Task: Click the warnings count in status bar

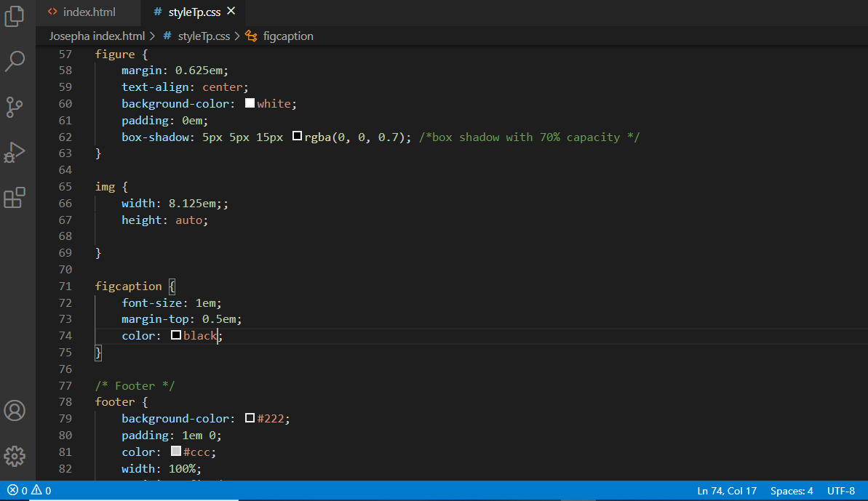Action: click(41, 491)
